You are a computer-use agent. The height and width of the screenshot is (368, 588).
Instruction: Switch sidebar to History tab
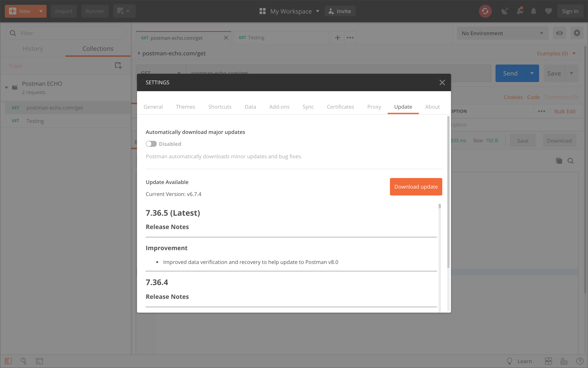click(33, 49)
